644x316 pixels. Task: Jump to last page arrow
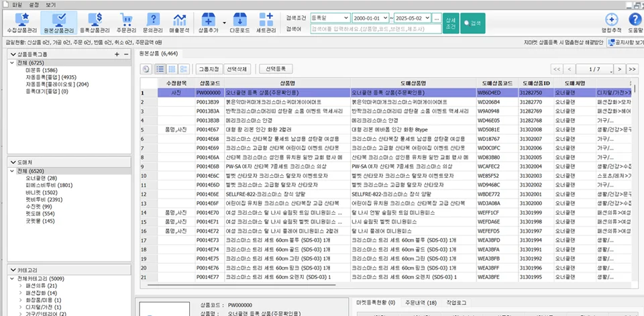tap(633, 69)
